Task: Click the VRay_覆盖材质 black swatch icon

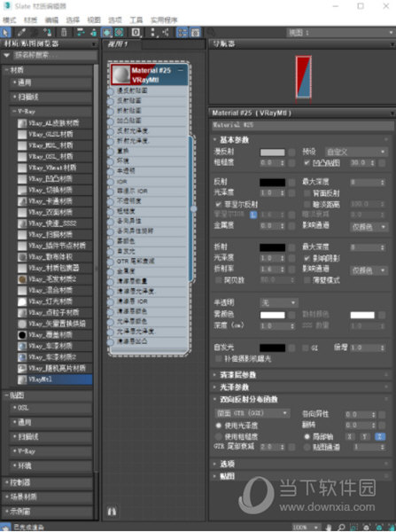Action: click(x=22, y=335)
